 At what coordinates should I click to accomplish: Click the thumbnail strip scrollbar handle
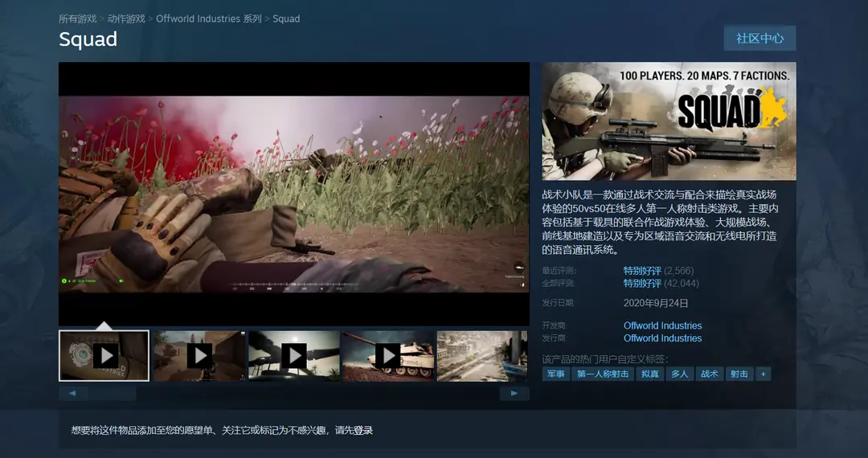(x=112, y=393)
